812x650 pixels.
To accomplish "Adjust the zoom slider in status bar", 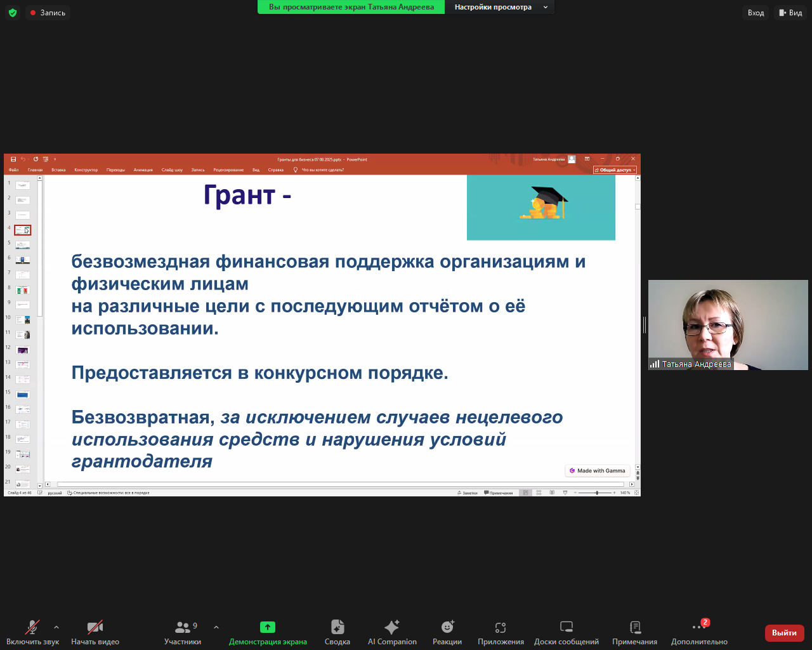I will click(x=597, y=493).
